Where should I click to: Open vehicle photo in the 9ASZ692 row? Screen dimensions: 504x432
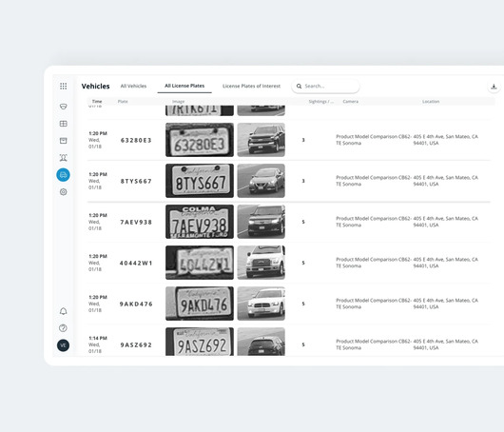(261, 342)
